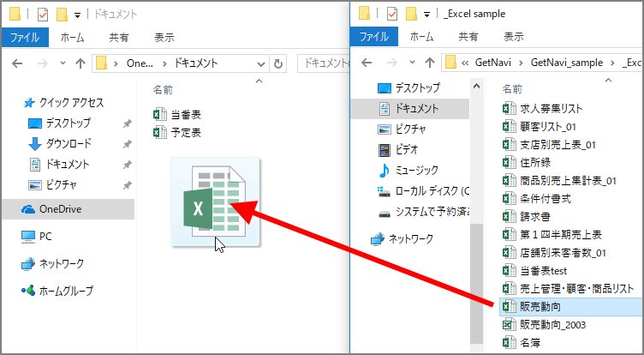Screen dimensions: 644x355
Task: Click GetNavi_sample in the address path
Action: pos(567,63)
